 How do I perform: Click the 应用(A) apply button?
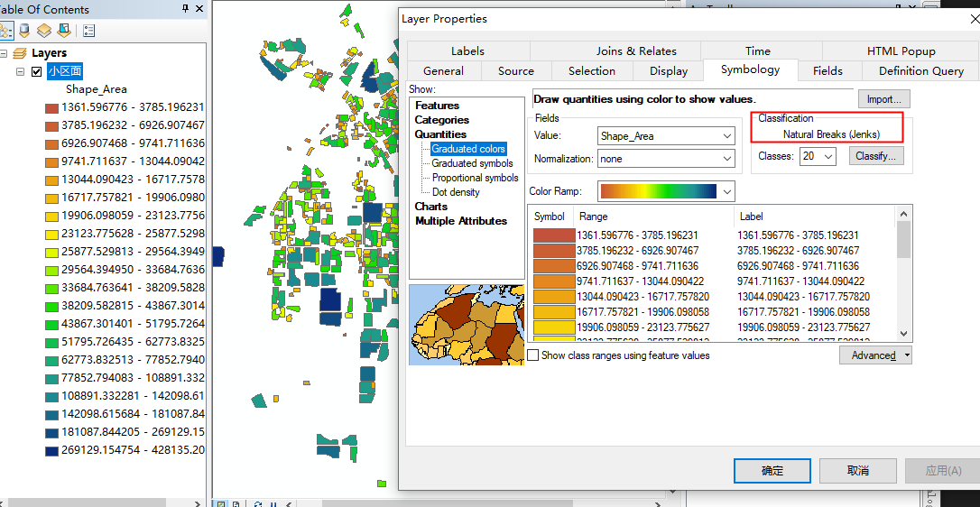(944, 471)
